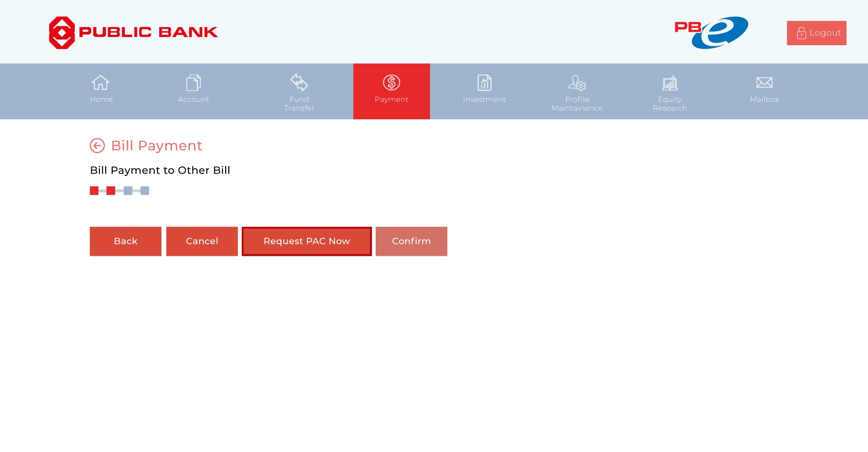Viewport: 868px width, 452px height.
Task: Cancel the bill payment
Action: click(202, 241)
